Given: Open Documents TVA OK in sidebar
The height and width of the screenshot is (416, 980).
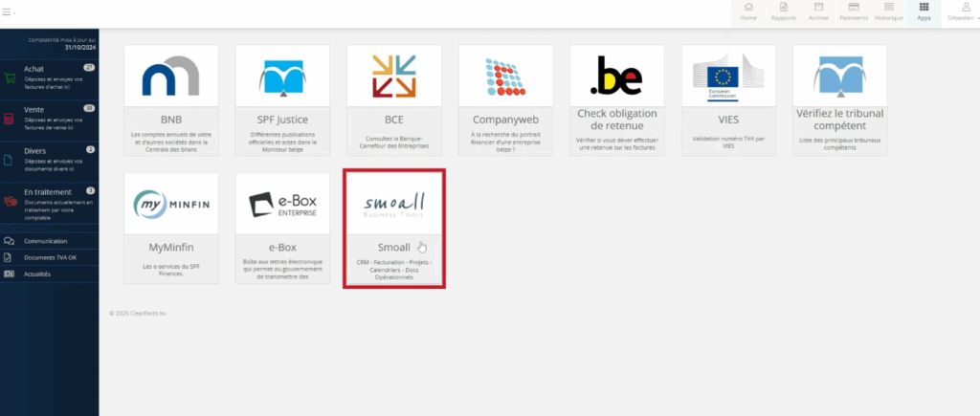Looking at the screenshot, I should coord(50,257).
